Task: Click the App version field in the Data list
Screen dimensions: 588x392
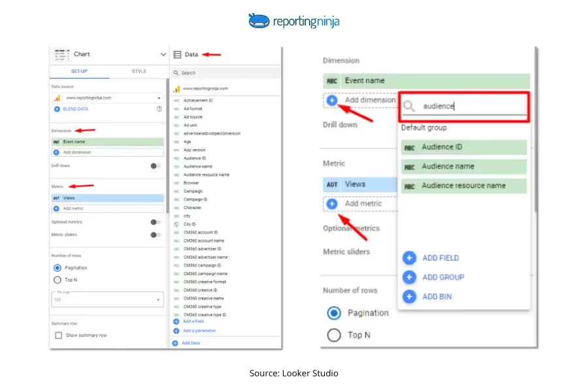Action: (195, 150)
